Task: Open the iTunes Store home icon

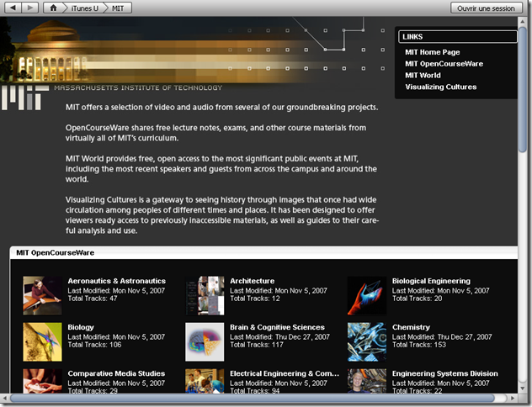Action: (x=53, y=8)
